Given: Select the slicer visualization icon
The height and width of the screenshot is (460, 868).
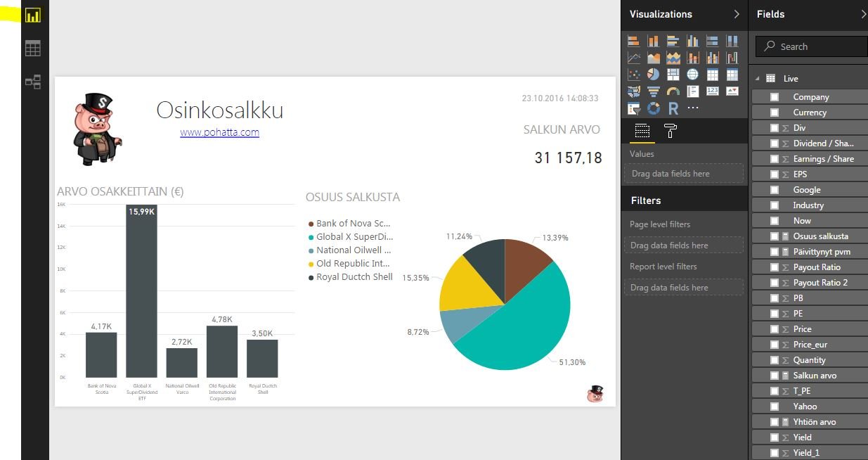Looking at the screenshot, I should 633,108.
